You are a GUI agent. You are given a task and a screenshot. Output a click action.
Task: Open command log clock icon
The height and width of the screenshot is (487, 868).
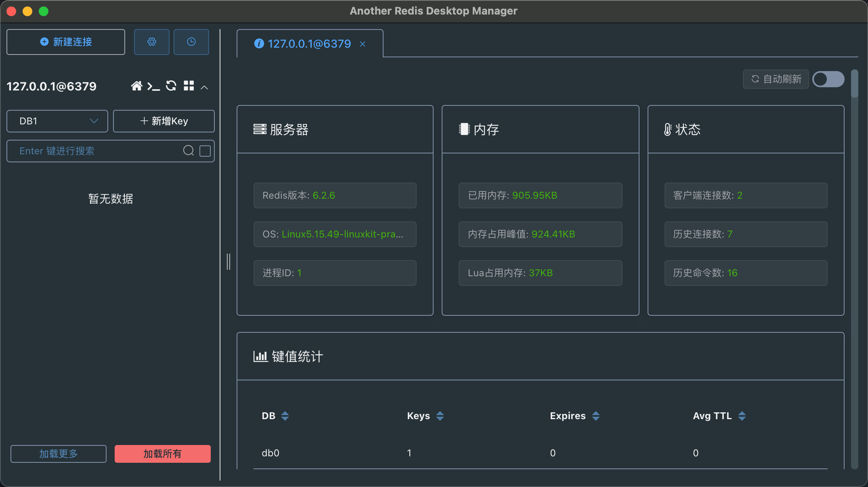[x=191, y=42]
